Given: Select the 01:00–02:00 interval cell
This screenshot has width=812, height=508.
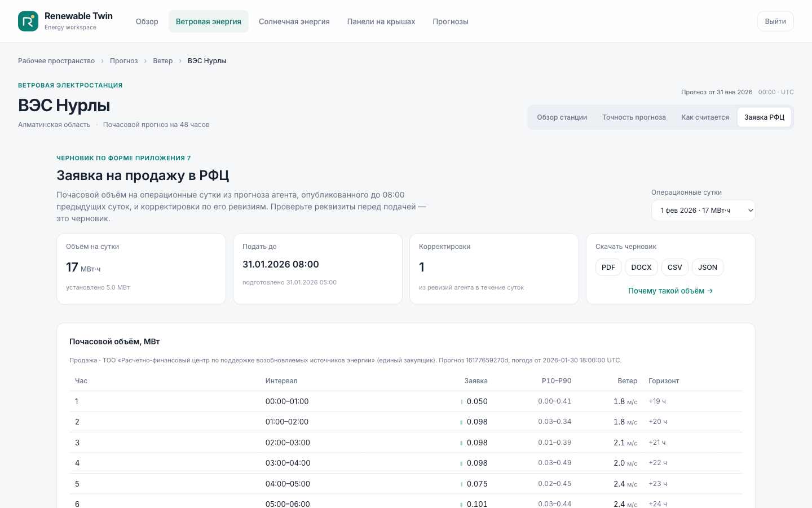Looking at the screenshot, I should tap(287, 422).
